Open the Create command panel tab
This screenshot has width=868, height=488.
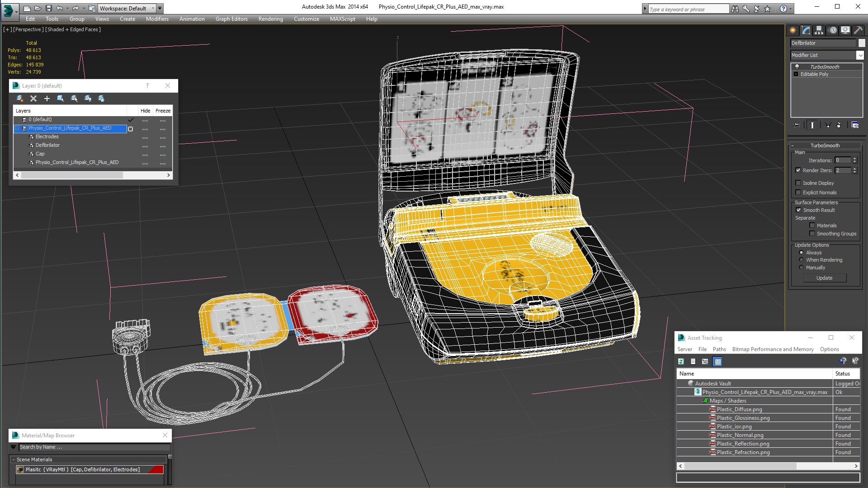793,30
